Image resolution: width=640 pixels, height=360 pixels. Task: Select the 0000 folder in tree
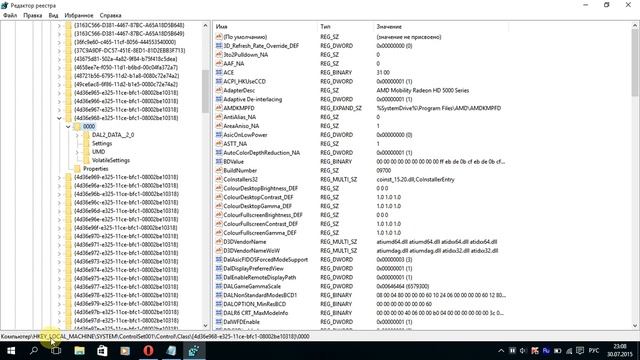[x=89, y=127]
